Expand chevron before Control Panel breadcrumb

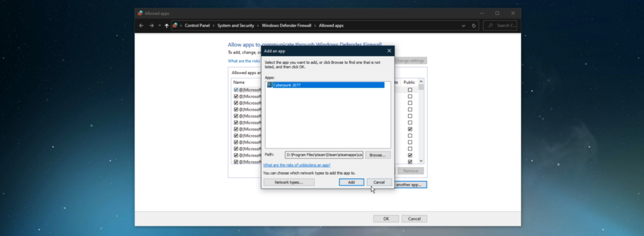point(181,26)
